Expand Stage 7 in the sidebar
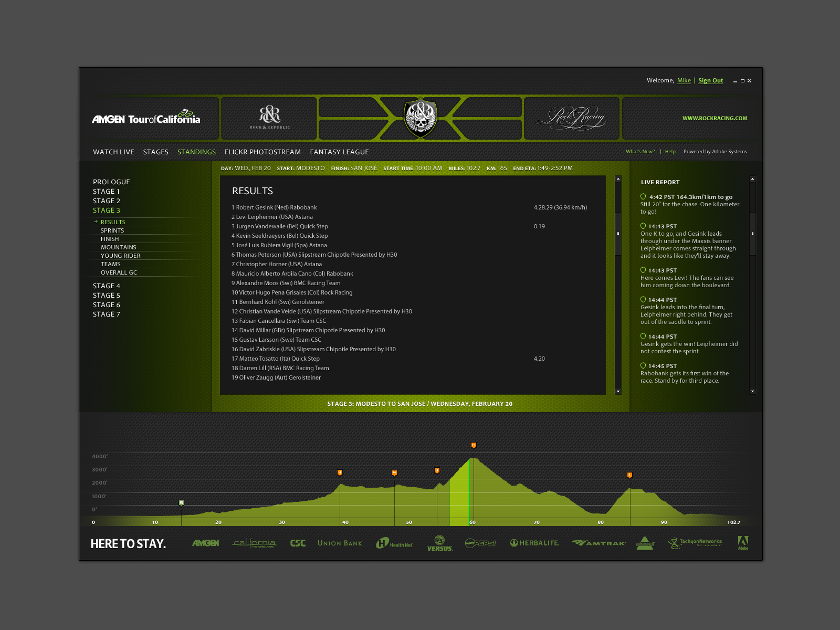 tap(107, 314)
